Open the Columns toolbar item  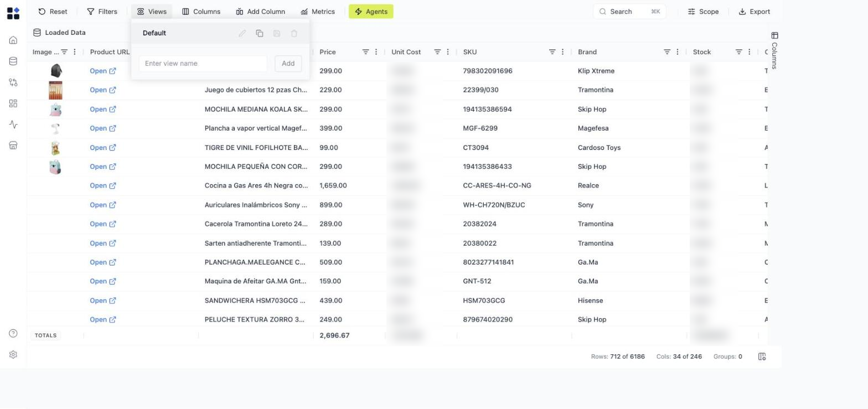[x=201, y=12]
